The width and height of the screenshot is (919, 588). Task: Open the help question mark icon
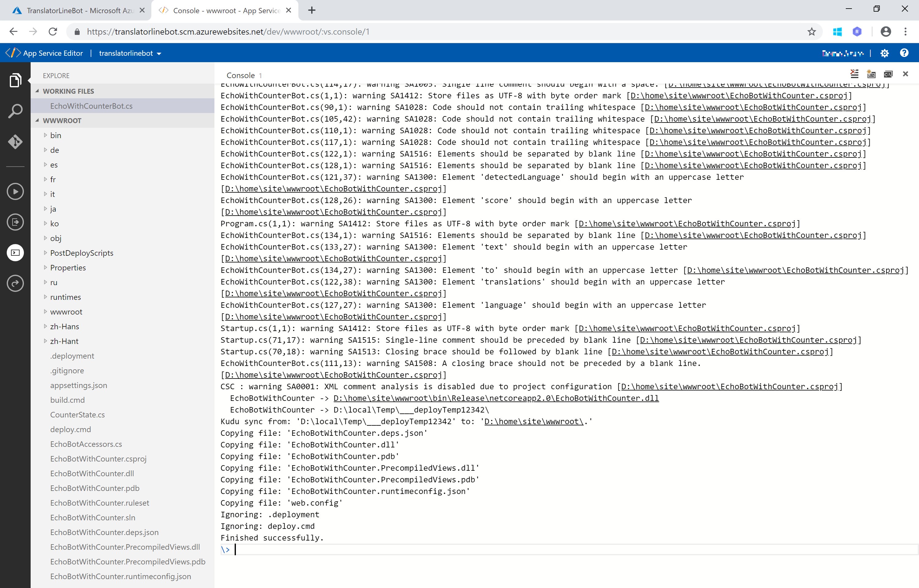click(x=904, y=53)
